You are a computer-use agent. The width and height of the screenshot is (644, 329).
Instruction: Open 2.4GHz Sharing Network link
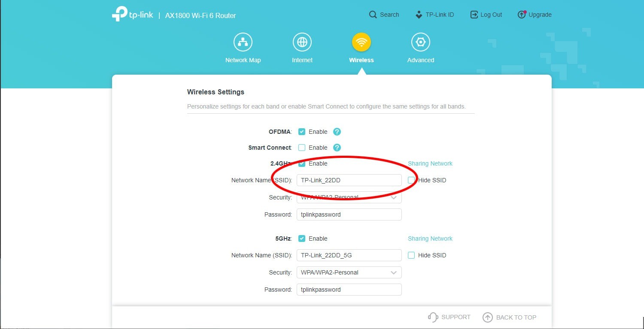tap(430, 163)
